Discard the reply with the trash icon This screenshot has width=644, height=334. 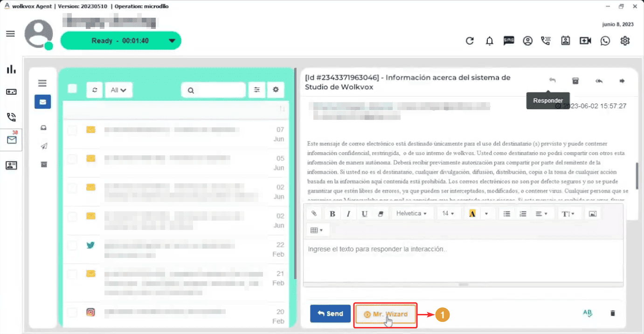[x=613, y=313]
